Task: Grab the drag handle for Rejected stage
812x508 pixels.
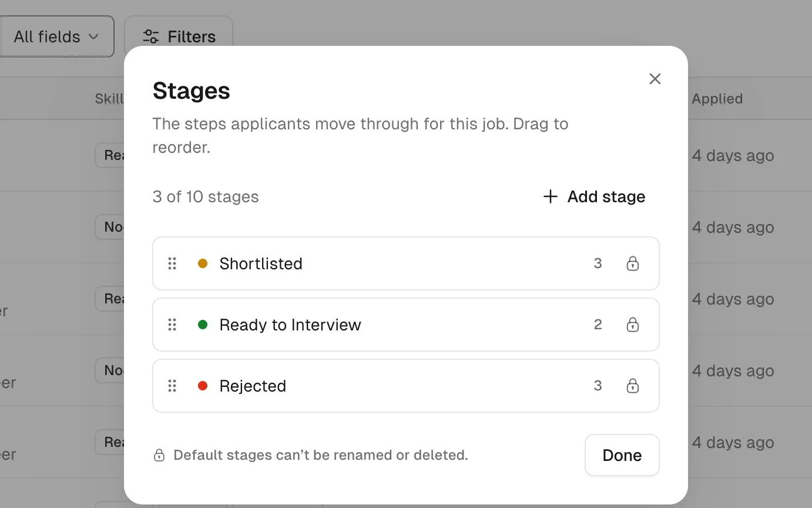Action: [x=172, y=386]
